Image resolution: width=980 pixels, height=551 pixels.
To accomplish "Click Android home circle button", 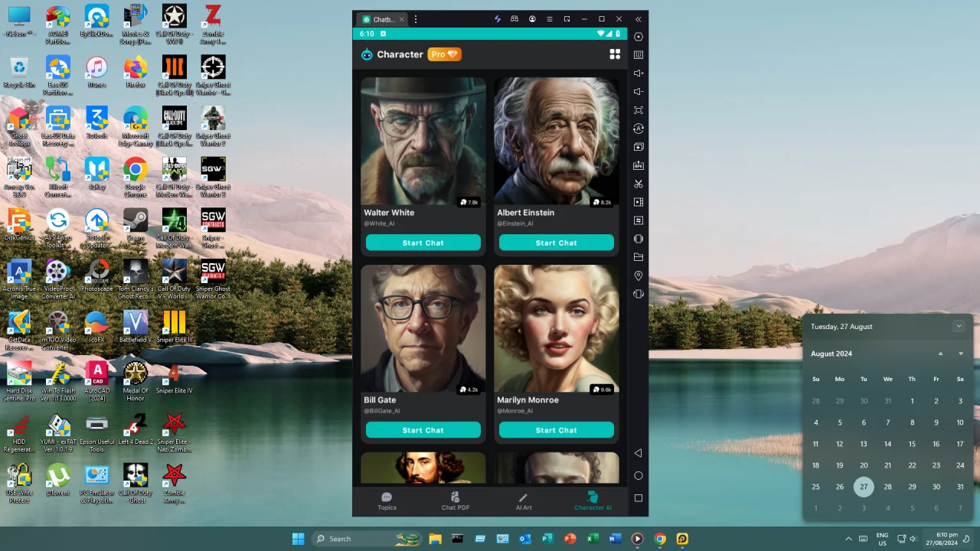I will (x=639, y=475).
